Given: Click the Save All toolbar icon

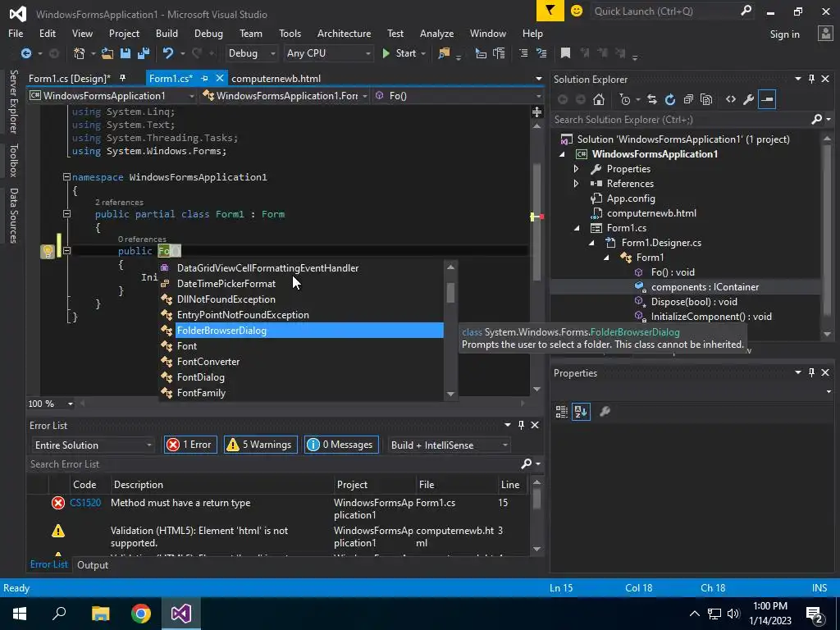Looking at the screenshot, I should point(144,53).
